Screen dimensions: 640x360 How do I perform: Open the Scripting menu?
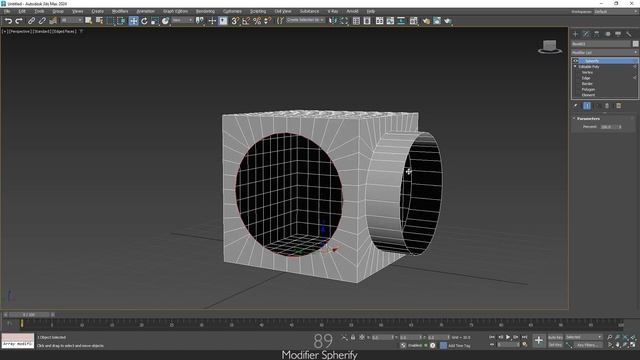[258, 11]
